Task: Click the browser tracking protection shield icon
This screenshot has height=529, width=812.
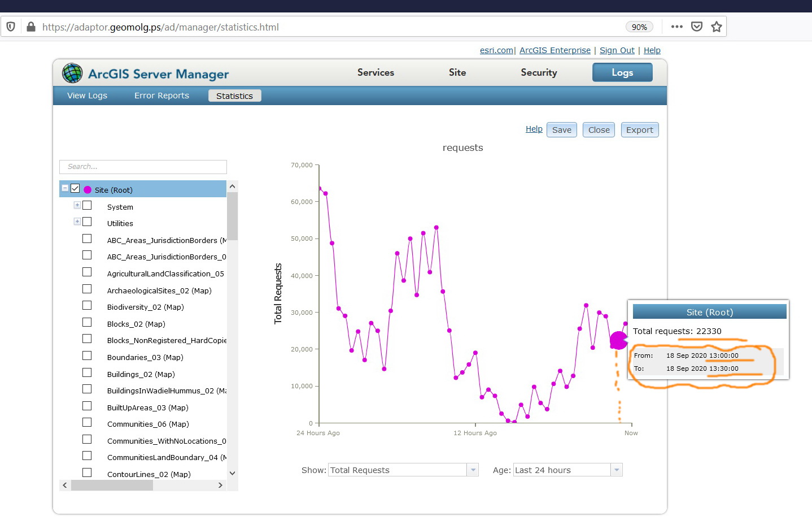Action: coord(11,27)
